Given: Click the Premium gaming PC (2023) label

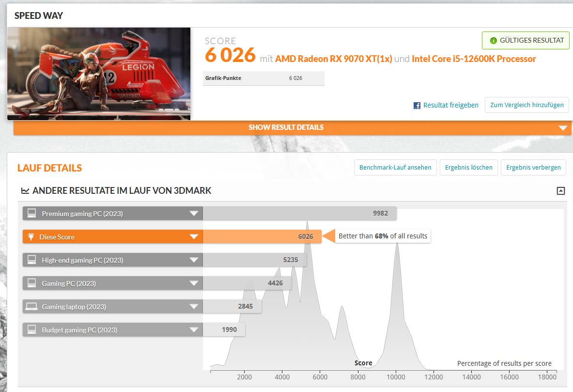Looking at the screenshot, I should pos(82,214).
